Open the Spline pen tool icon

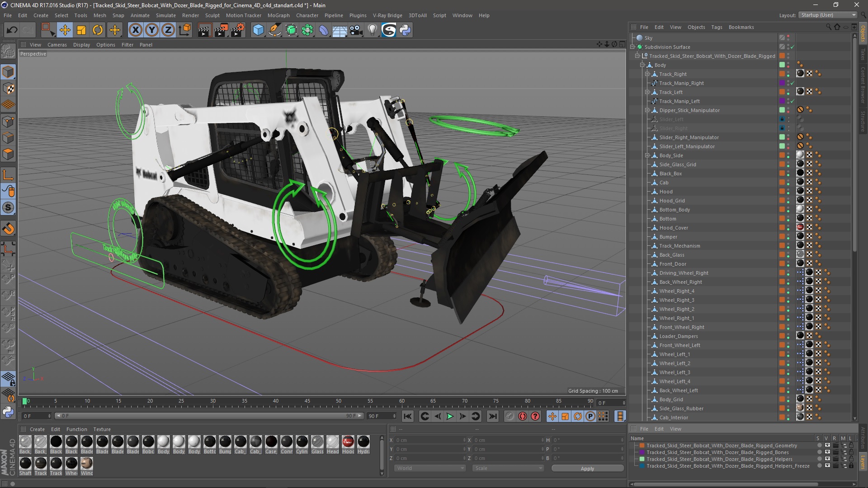(x=274, y=30)
